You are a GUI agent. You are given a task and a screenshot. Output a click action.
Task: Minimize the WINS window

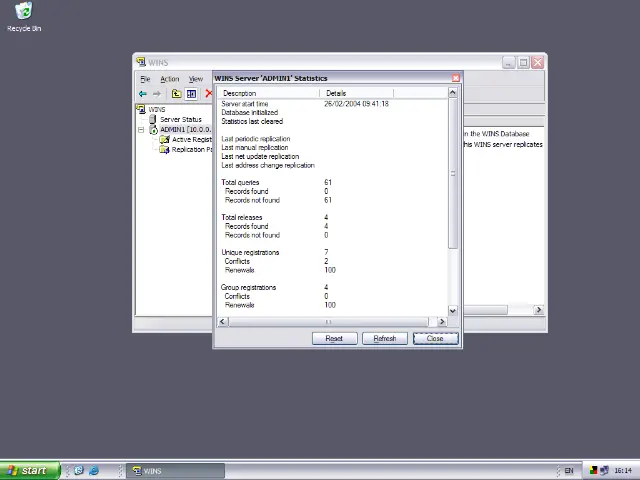click(509, 62)
